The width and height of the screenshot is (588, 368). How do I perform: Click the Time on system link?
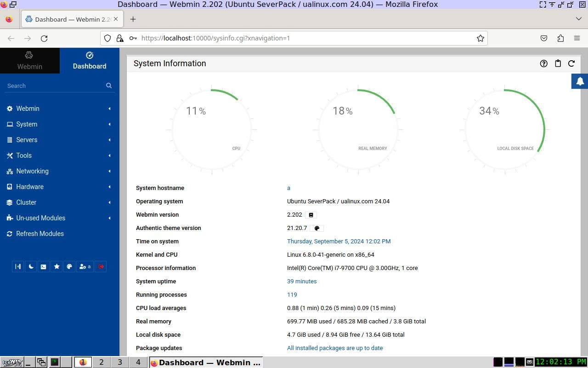tap(339, 241)
